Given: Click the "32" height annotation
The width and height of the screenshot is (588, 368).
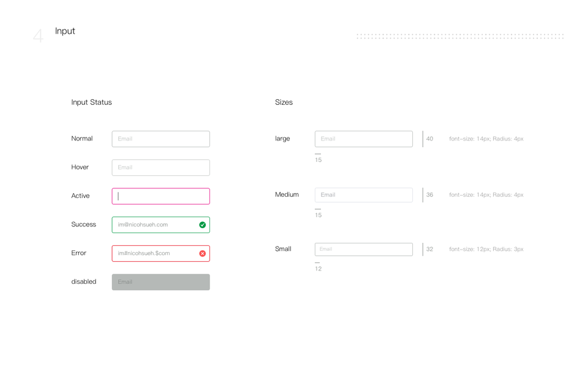Looking at the screenshot, I should pos(429,250).
